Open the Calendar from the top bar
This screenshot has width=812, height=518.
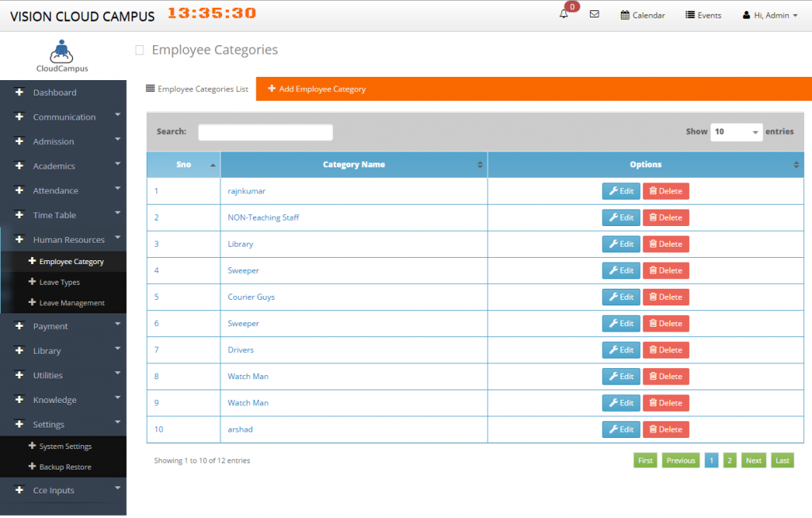642,14
